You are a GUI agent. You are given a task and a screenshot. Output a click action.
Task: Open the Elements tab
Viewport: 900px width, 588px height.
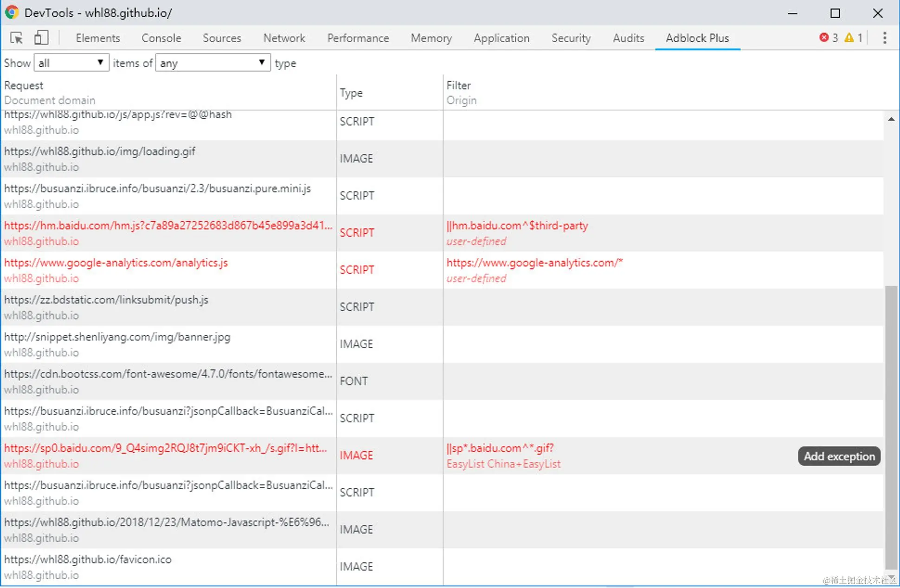pos(97,38)
